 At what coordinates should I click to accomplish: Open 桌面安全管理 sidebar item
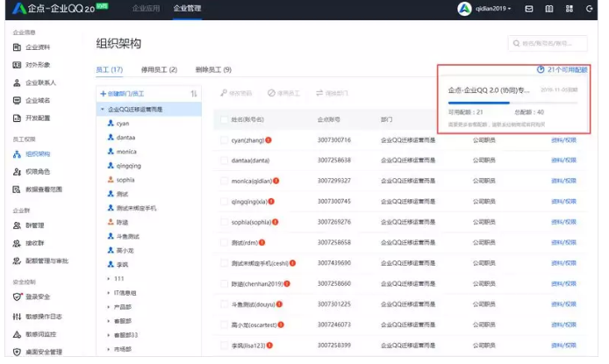(x=37, y=352)
